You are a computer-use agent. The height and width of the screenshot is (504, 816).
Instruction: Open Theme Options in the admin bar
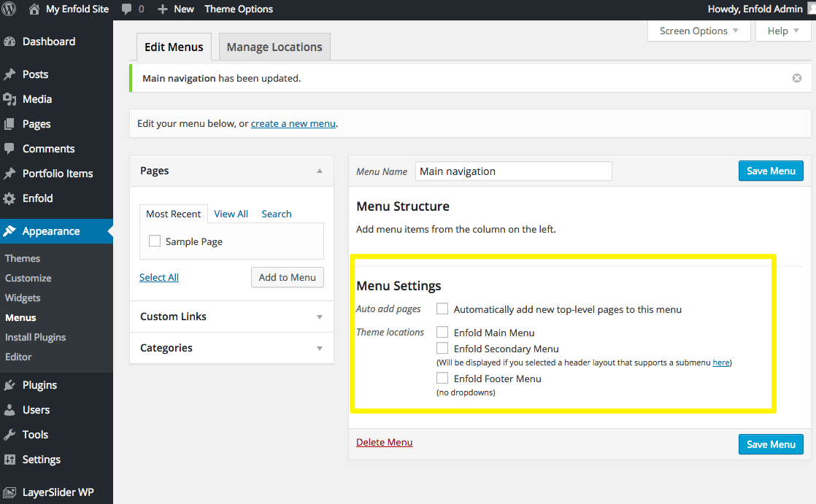pyautogui.click(x=239, y=9)
